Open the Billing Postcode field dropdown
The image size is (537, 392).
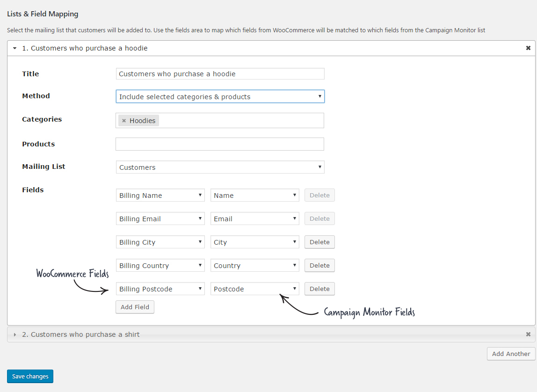(160, 289)
